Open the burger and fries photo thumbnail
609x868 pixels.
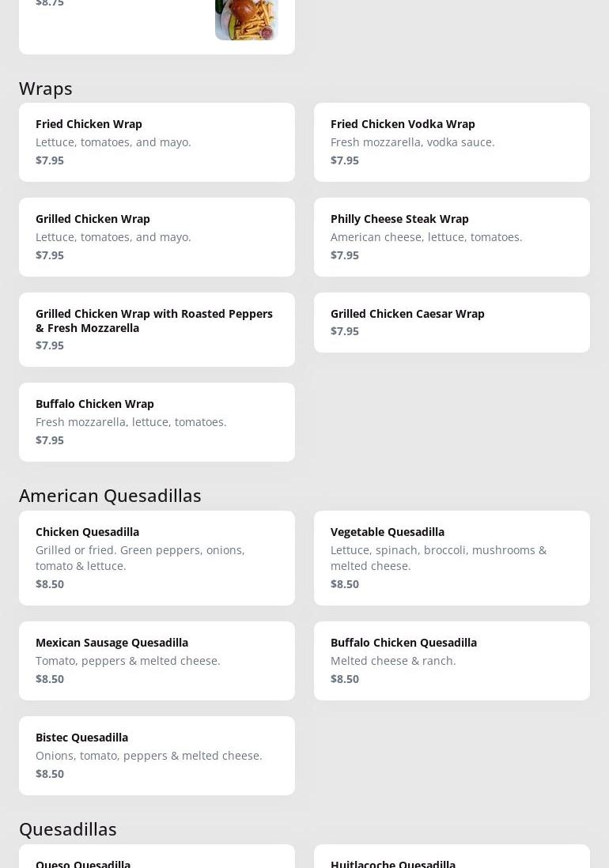246,19
